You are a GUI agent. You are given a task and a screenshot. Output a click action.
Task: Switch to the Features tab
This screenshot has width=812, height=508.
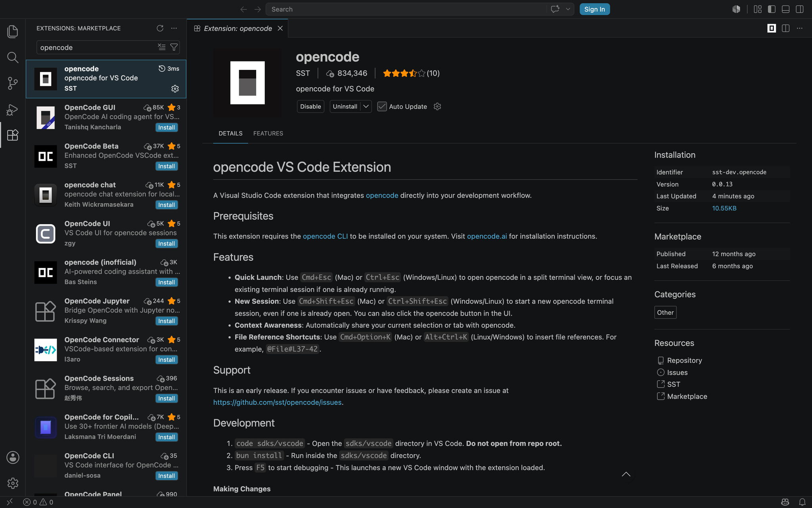[x=268, y=133]
